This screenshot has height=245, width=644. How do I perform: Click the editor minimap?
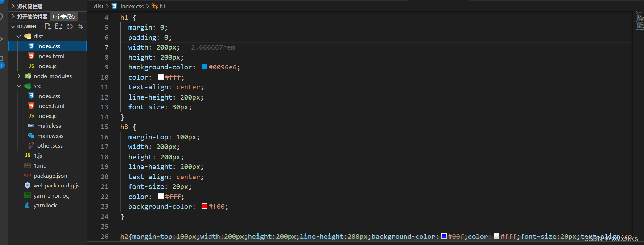tap(639, 21)
